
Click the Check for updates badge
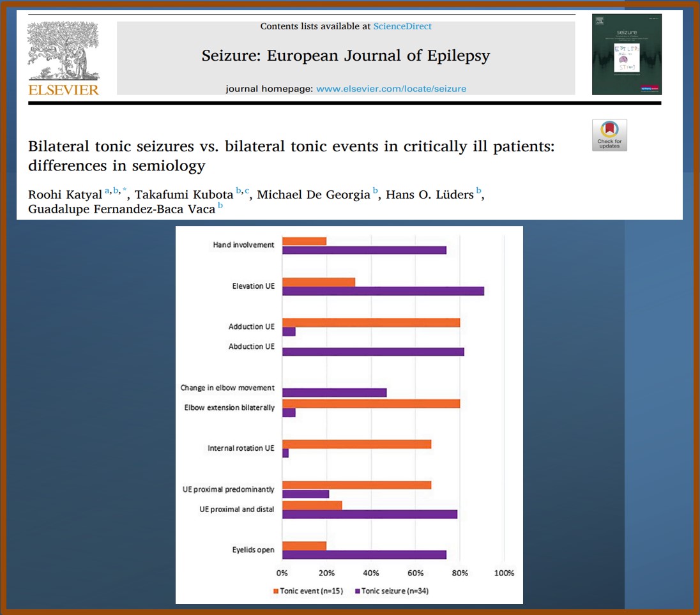coord(609,135)
